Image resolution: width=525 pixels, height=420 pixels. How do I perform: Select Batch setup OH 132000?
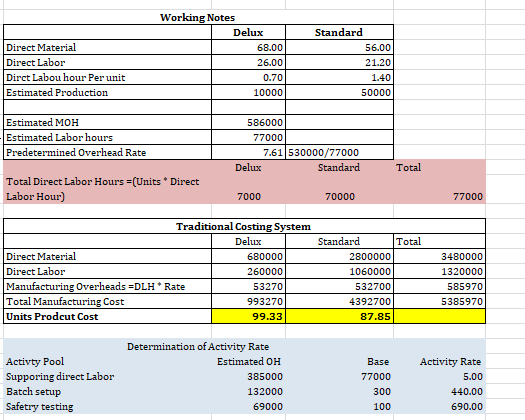(265, 392)
